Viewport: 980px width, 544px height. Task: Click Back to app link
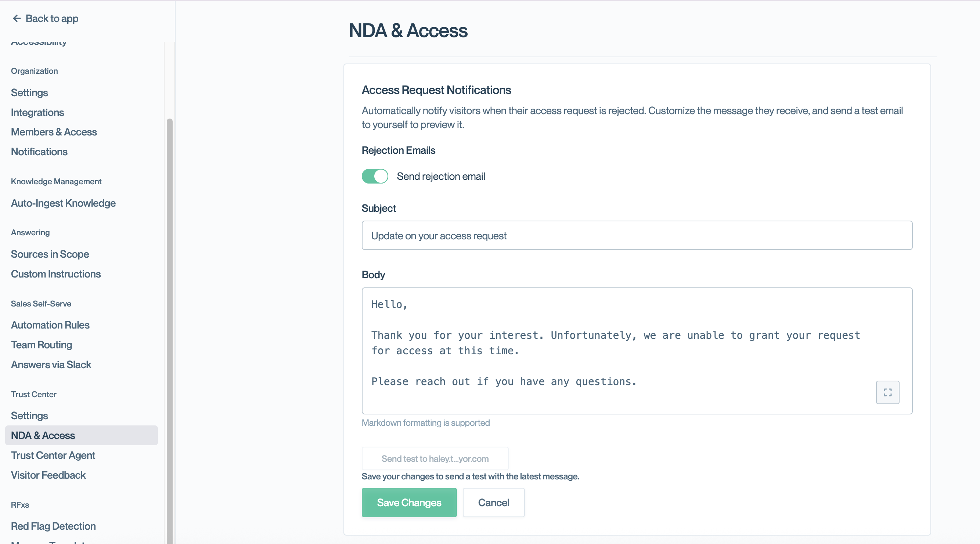point(45,18)
